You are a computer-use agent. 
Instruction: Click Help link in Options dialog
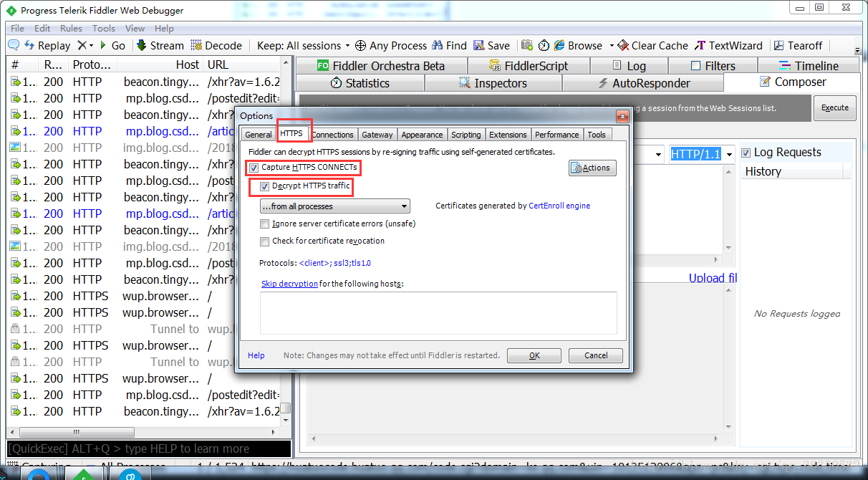(x=256, y=355)
